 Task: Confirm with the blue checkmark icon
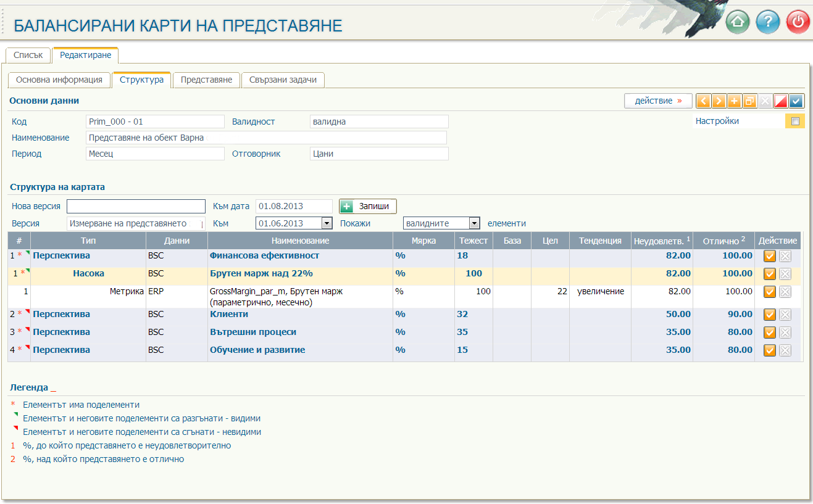[x=796, y=101]
